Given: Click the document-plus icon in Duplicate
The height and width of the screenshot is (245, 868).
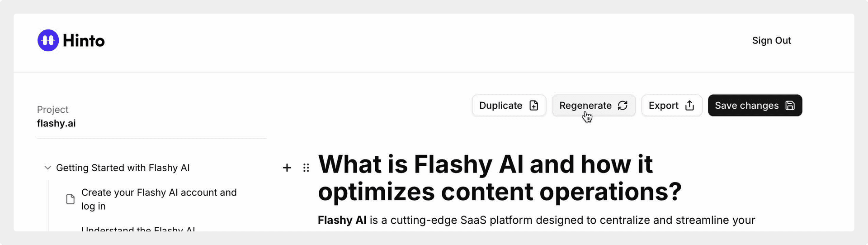Looking at the screenshot, I should tap(534, 106).
